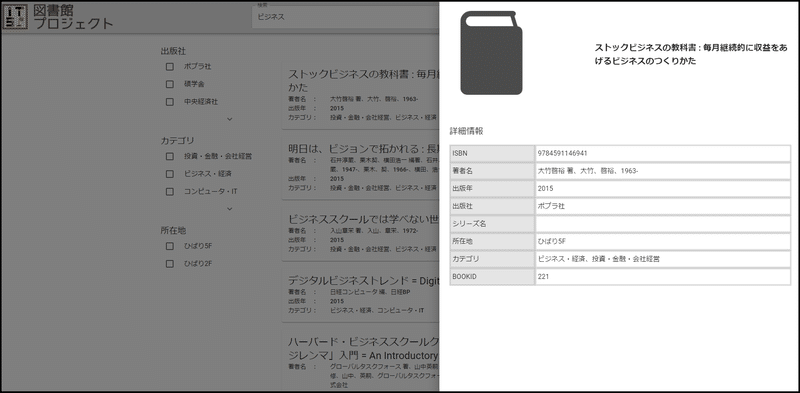Check the ひばり2F location checkbox
Viewport: 800px width, 393px height.
pyautogui.click(x=170, y=264)
